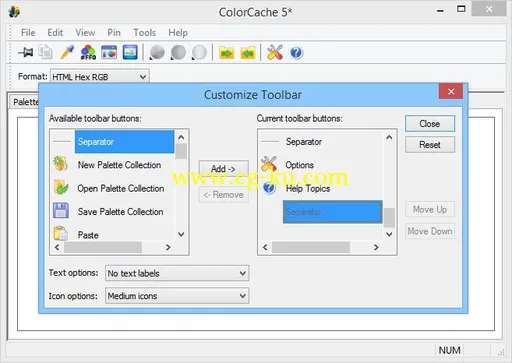Click the folder with left arrow icon
Screen dimensions: 512x363
pos(248,53)
